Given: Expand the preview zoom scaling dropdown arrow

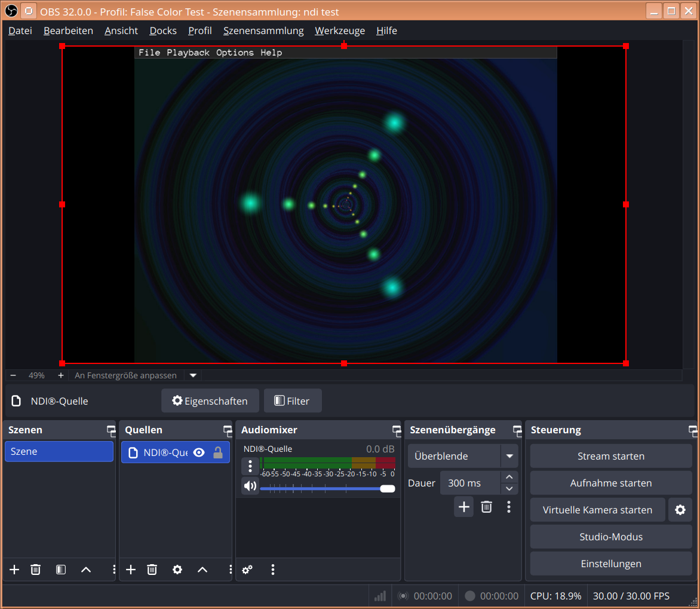Looking at the screenshot, I should point(193,375).
